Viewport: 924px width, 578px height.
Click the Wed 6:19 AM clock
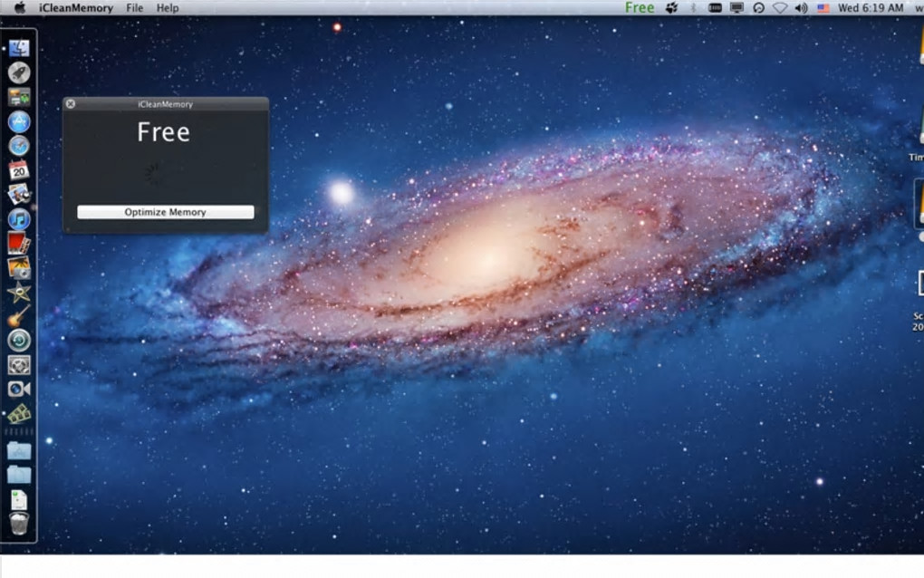871,7
